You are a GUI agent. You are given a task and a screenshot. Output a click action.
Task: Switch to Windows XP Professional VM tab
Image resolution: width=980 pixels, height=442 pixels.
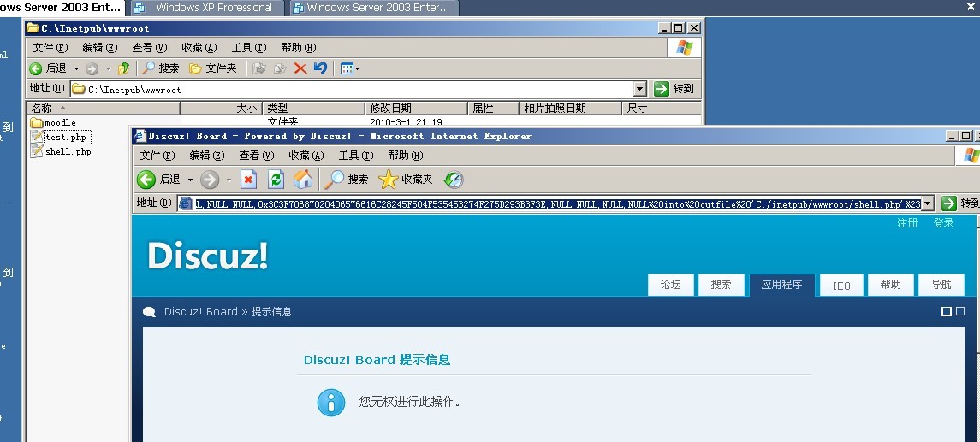point(205,8)
